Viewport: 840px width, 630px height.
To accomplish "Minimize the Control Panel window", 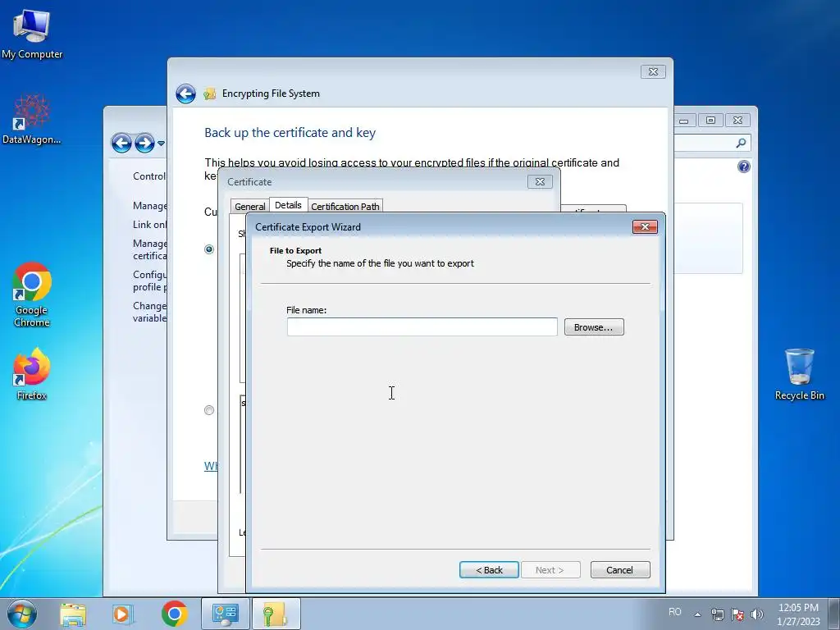I will point(683,120).
